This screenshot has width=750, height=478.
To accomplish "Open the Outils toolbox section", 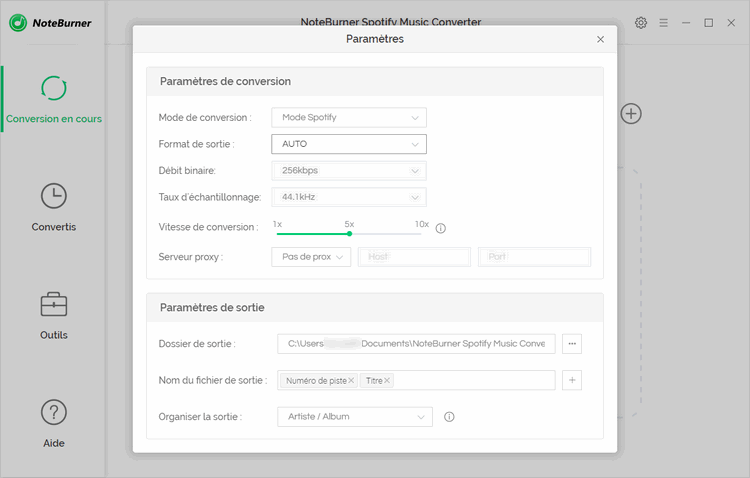I will (x=54, y=315).
